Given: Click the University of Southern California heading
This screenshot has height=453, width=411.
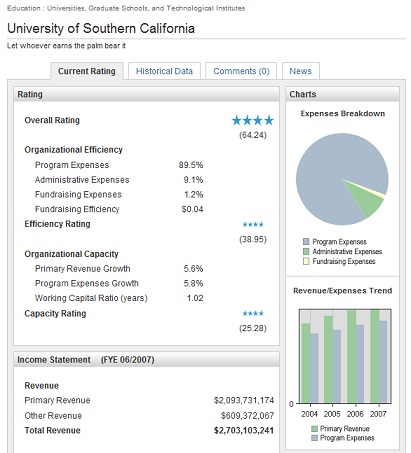Looking at the screenshot, I should pyautogui.click(x=101, y=28).
